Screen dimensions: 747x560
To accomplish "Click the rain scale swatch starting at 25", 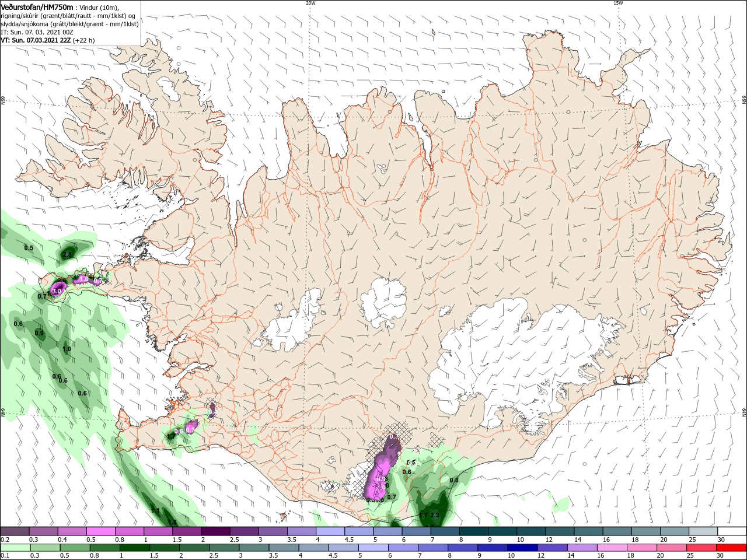I will click(x=700, y=548).
